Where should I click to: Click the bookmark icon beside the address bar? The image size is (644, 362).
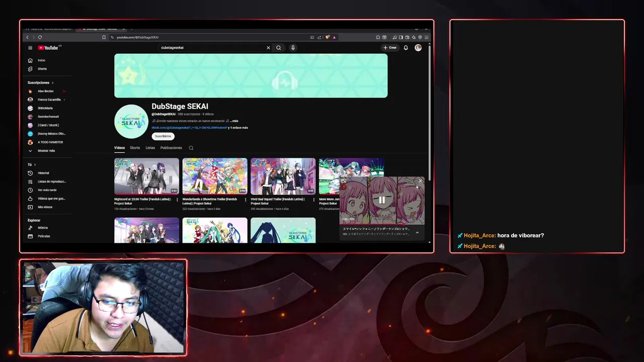[x=104, y=37]
